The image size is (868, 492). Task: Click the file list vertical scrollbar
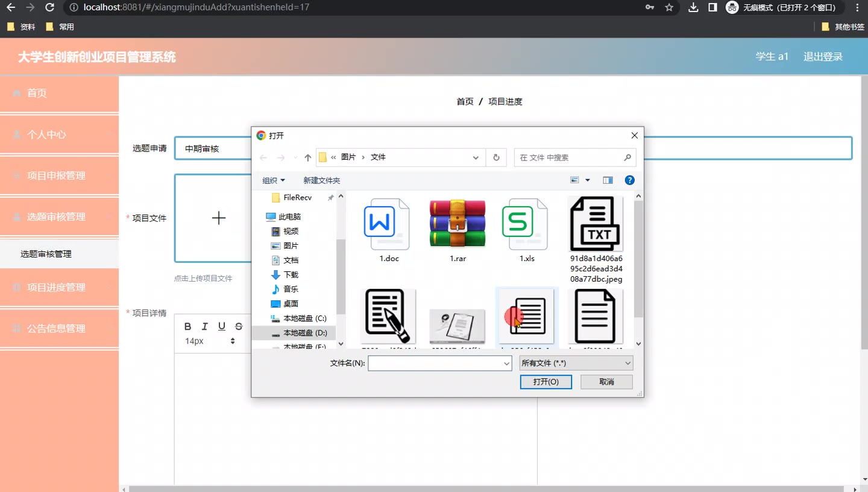coord(638,259)
